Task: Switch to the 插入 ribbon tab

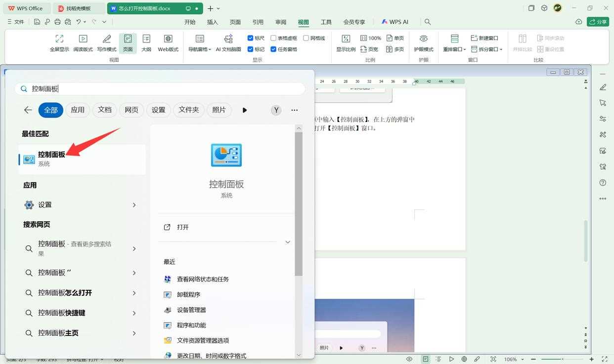Action: click(x=212, y=22)
